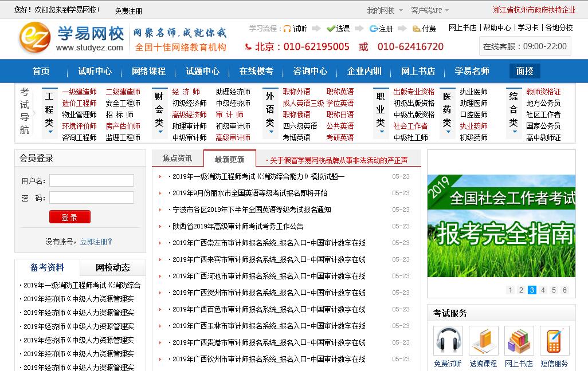The height and width of the screenshot is (371, 588).
Task: Click the 网上书店 books icon
Action: pos(519,341)
